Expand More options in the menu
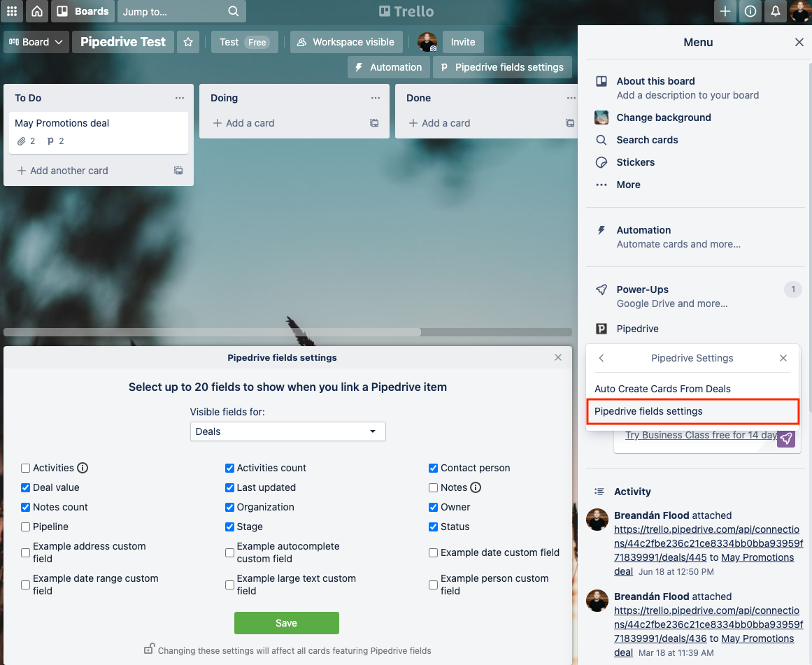The image size is (812, 665). tap(628, 185)
